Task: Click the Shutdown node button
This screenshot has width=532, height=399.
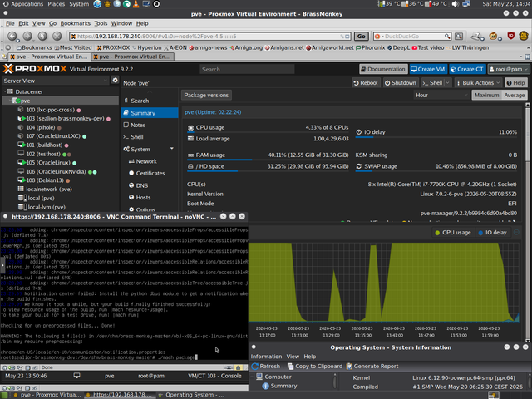Action: coord(401,83)
